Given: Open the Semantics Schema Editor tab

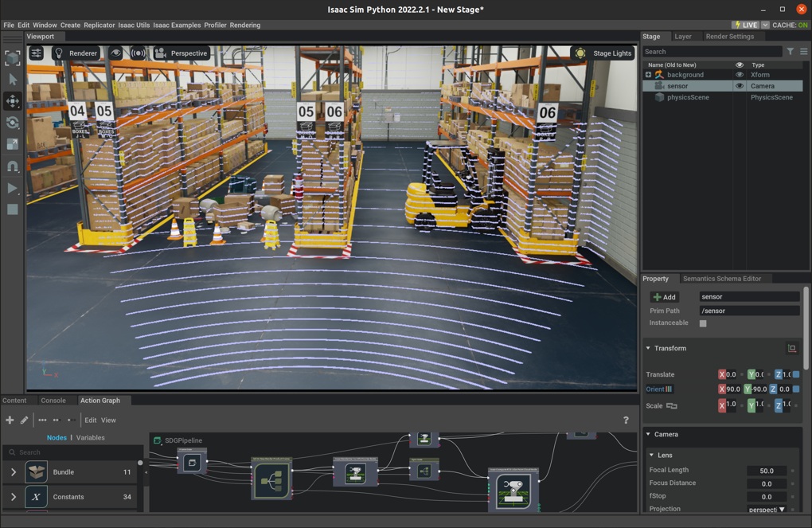Looking at the screenshot, I should point(722,279).
